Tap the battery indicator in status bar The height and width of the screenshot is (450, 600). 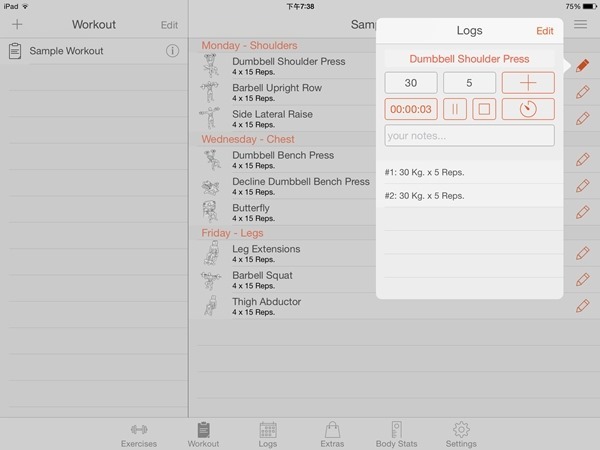click(x=590, y=6)
